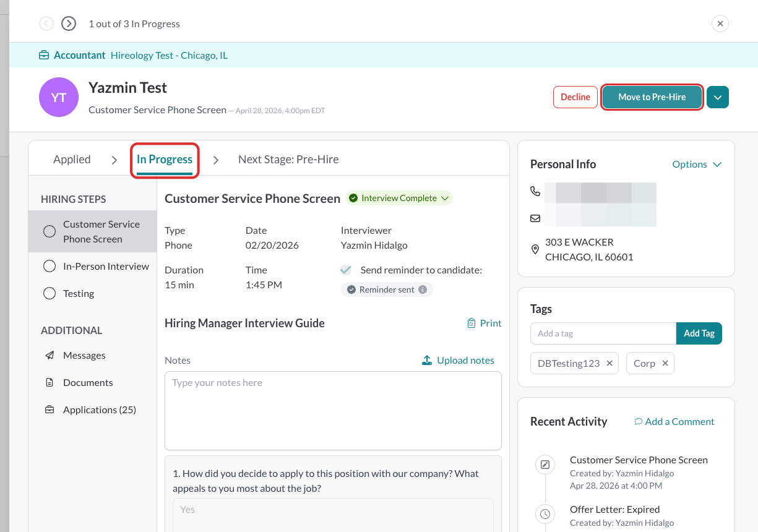
Task: Select Customer Service Phone Screen step circle
Action: click(50, 231)
